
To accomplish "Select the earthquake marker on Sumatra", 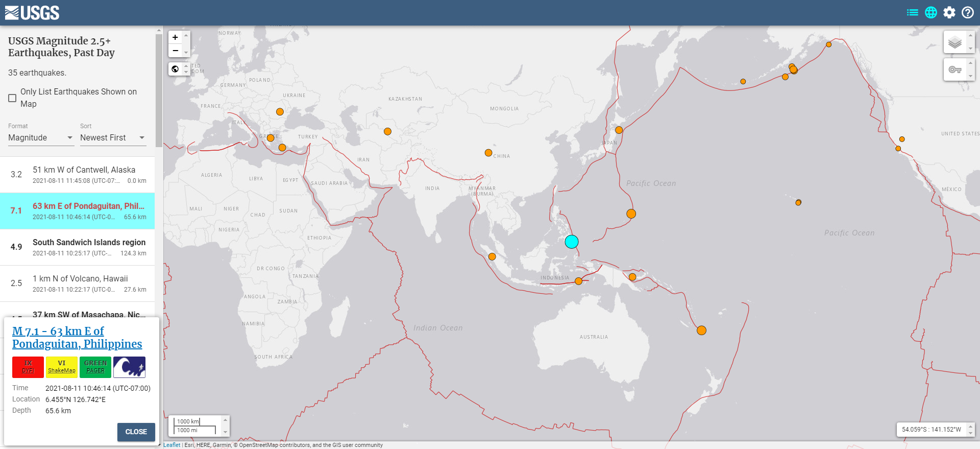I will tap(492, 257).
